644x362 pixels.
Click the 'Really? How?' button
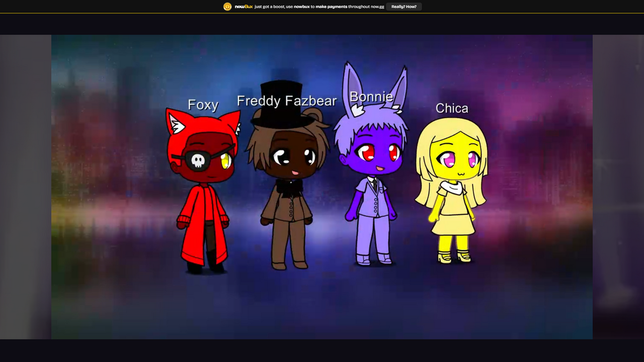(x=404, y=7)
